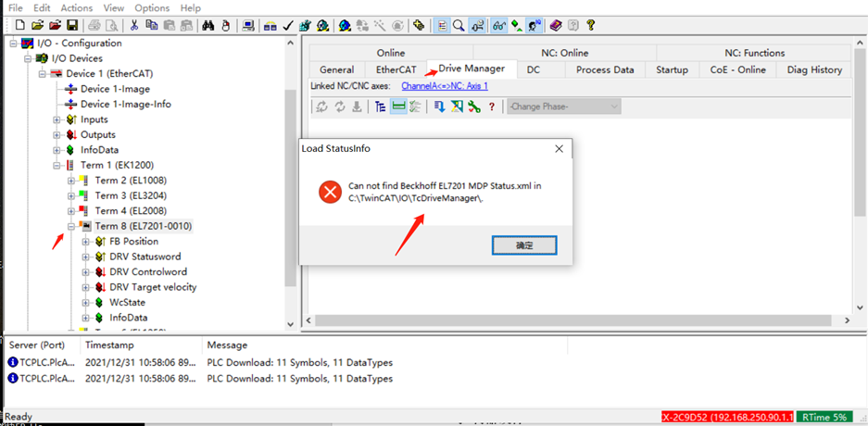Click the Open folder toolbar icon
868x426 pixels.
(x=37, y=25)
